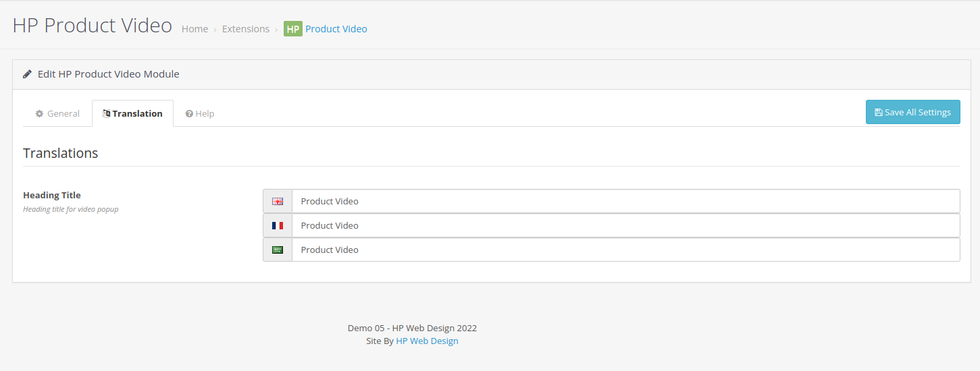Click the language icon on Translation tab
980x371 pixels.
[106, 114]
